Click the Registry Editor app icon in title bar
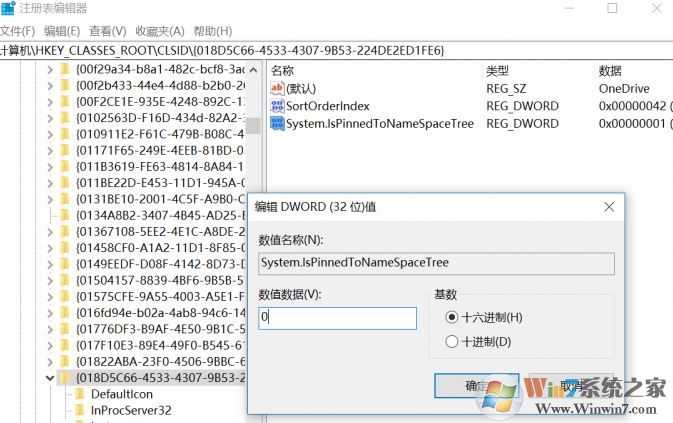This screenshot has height=423, width=673. pos(8,8)
